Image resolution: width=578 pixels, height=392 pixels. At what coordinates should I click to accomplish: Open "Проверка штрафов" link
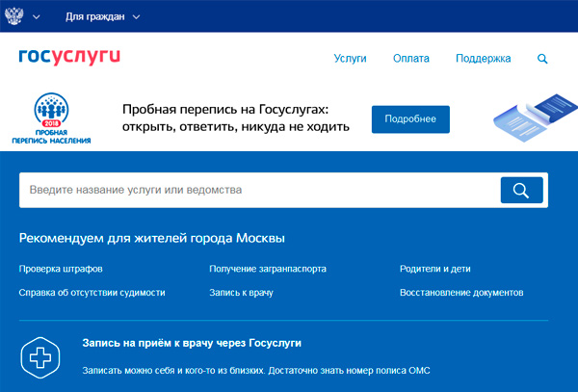tap(61, 269)
